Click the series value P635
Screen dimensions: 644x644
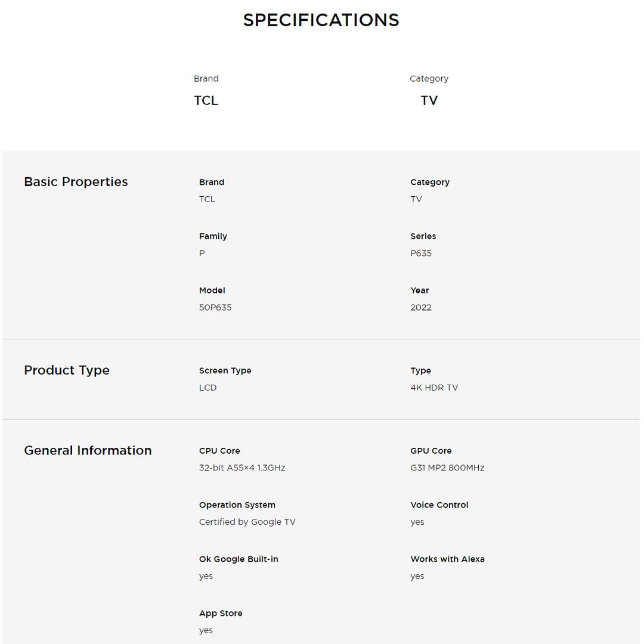421,253
